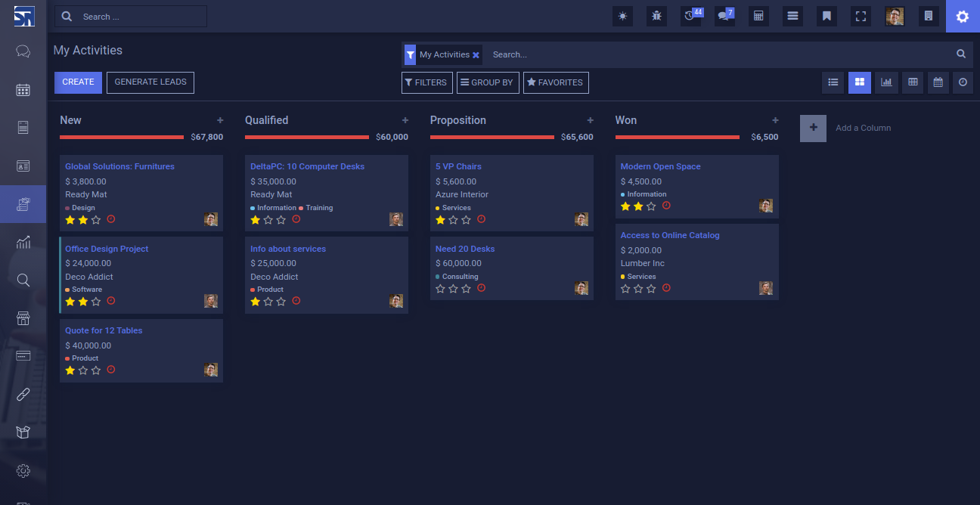
Task: Set first priority star on Need 20 Desks
Action: [x=441, y=289]
